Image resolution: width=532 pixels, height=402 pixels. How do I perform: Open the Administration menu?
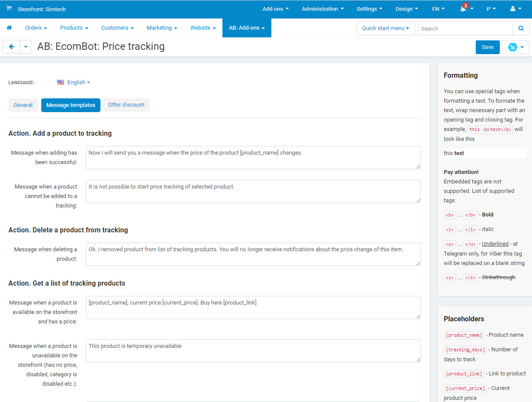tap(322, 9)
